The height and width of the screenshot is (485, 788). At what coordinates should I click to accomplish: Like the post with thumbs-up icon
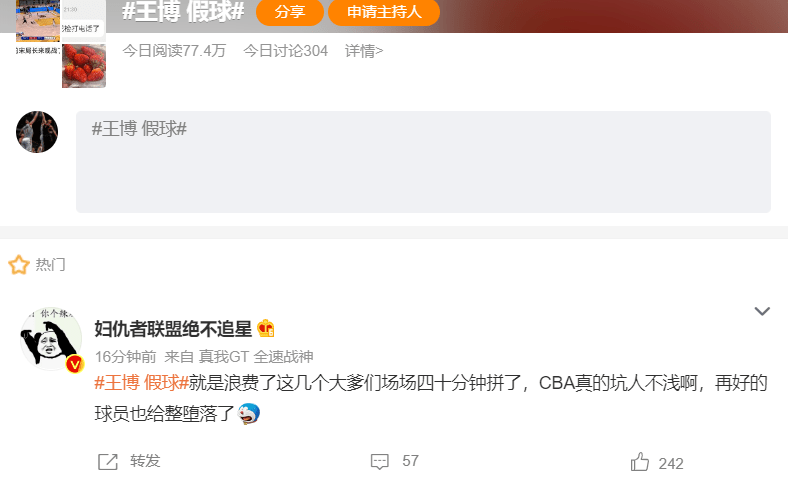coord(640,462)
